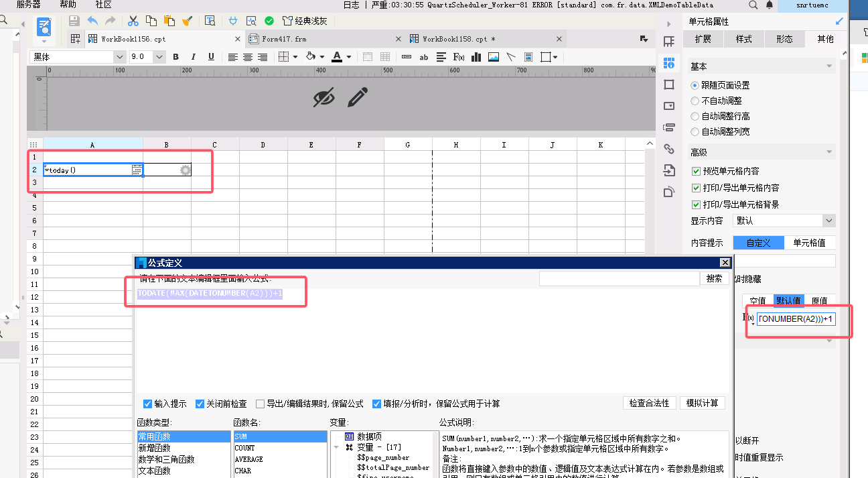Image resolution: width=868 pixels, height=478 pixels.
Task: Collapse the 高级 section
Action: tap(829, 152)
